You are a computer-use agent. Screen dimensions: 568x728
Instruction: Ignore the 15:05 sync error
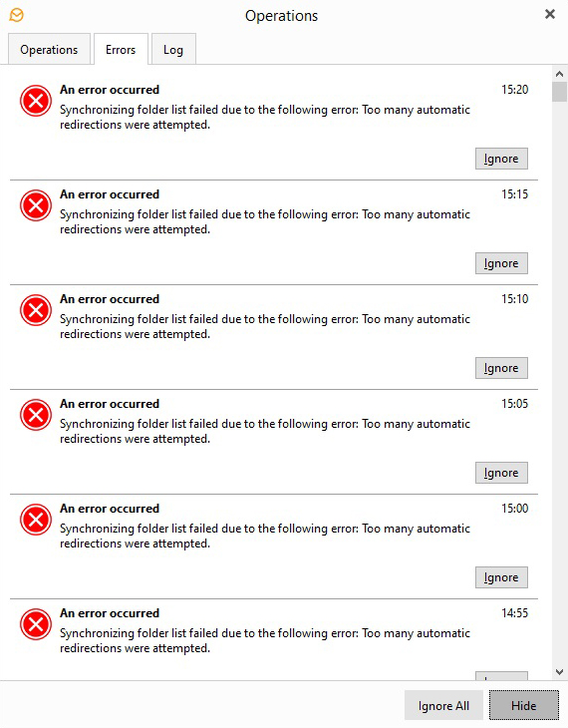tap(501, 473)
